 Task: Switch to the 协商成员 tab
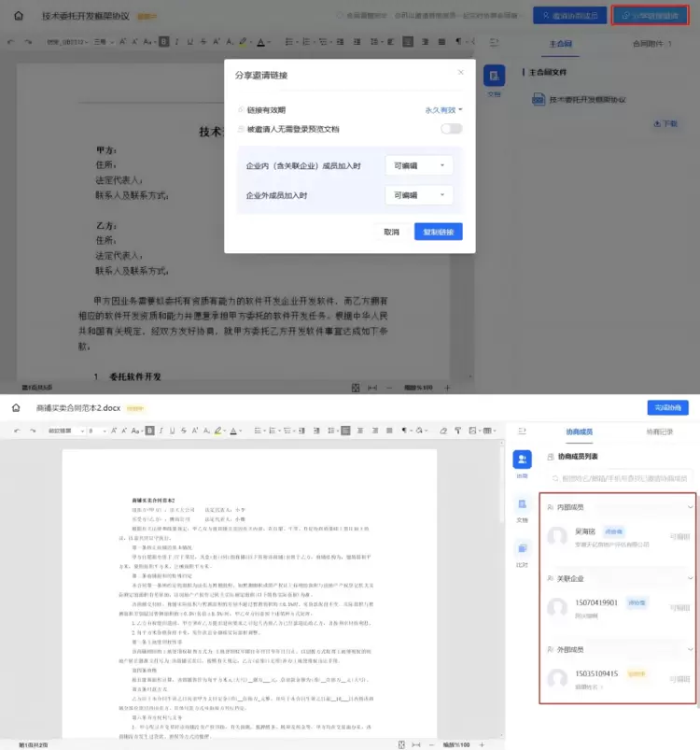point(579,432)
